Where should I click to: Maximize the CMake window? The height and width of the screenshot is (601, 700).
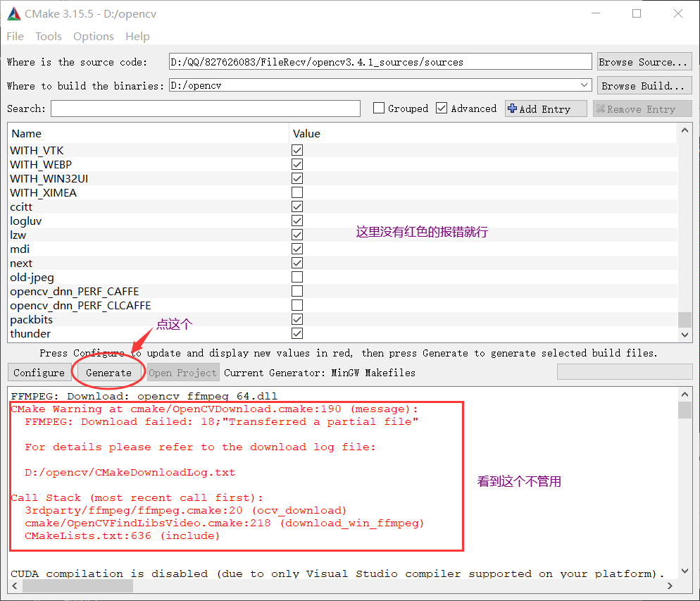tap(637, 14)
